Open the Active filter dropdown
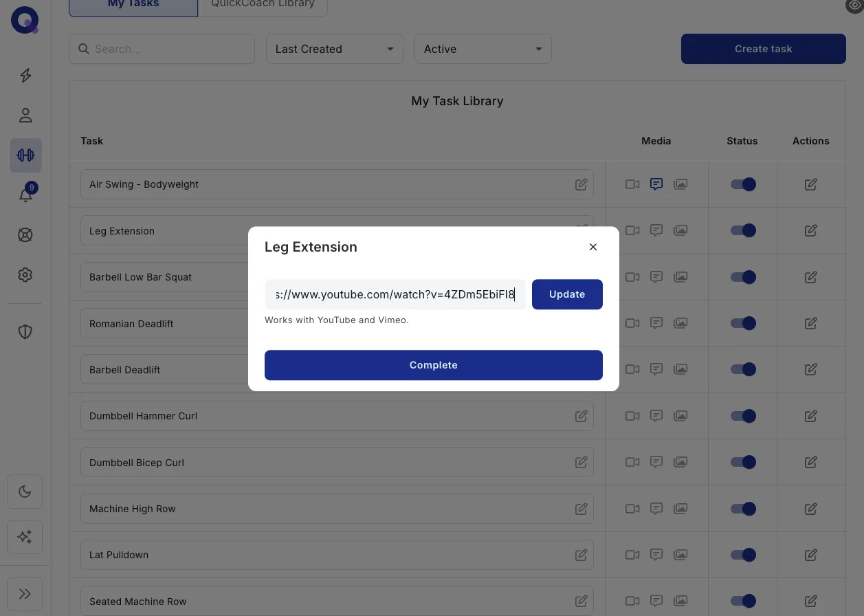 coord(483,49)
